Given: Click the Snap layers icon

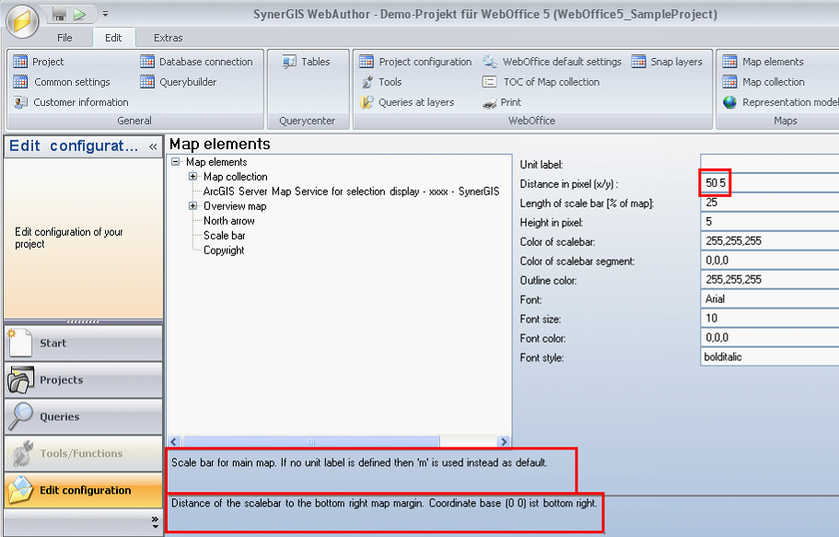Looking at the screenshot, I should (638, 62).
